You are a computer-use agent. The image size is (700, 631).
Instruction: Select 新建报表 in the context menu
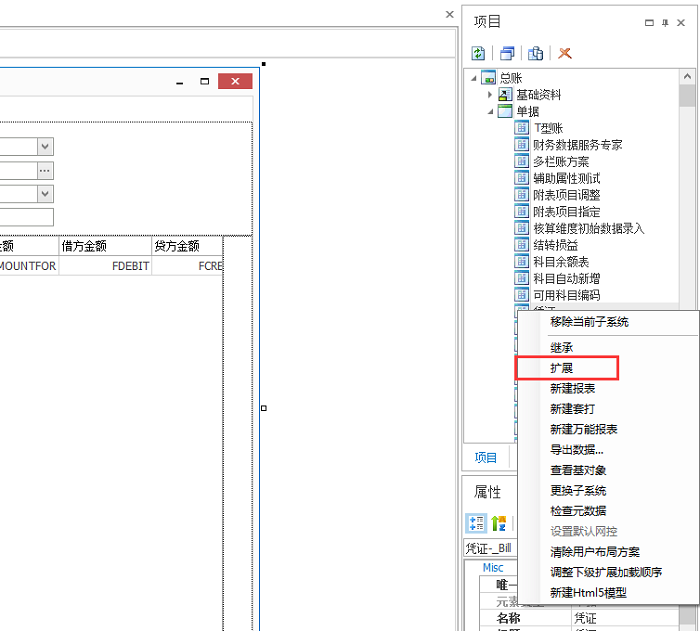pos(573,388)
